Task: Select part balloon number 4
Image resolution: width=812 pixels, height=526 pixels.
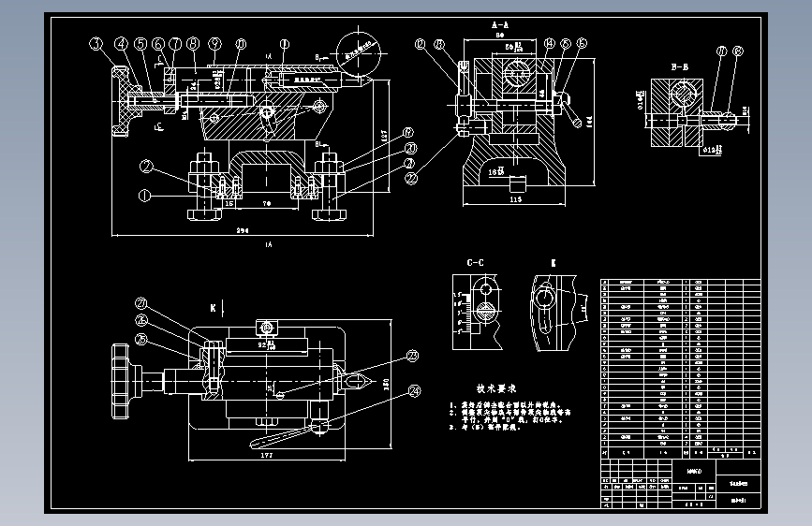Action: pyautogui.click(x=121, y=44)
